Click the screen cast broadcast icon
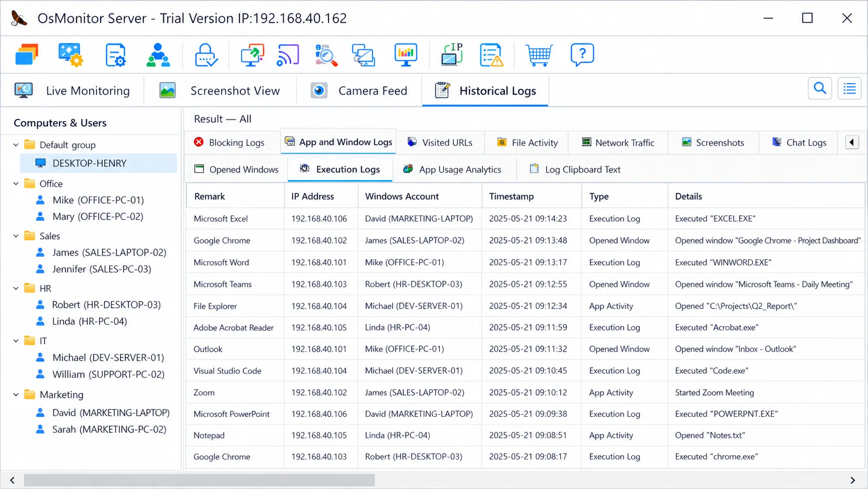 coord(288,55)
